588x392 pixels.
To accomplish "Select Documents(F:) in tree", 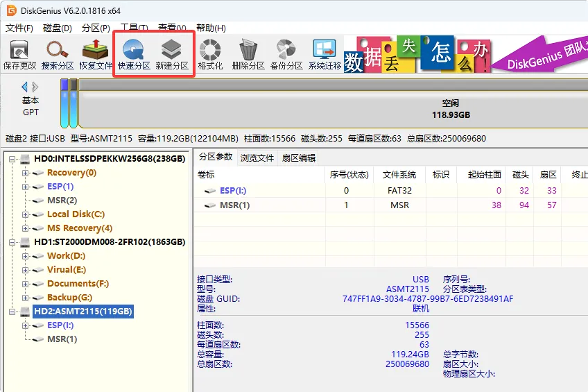I will (x=78, y=284).
